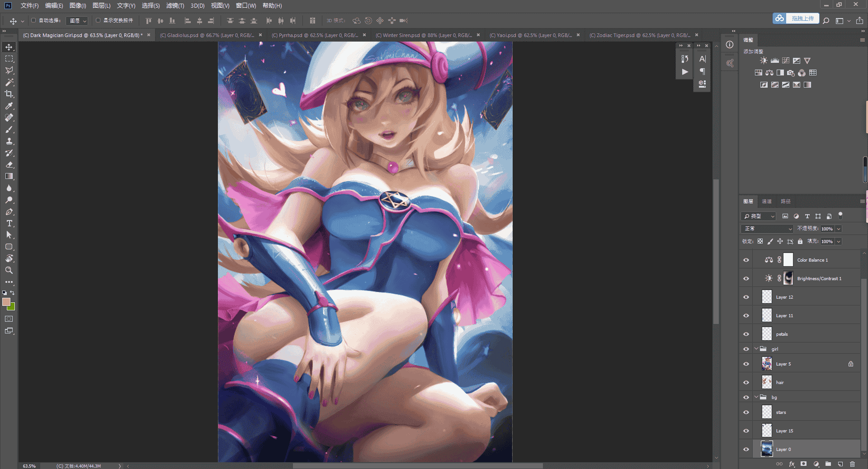Select the Crop tool
Screen dimensions: 868x469
[x=9, y=94]
